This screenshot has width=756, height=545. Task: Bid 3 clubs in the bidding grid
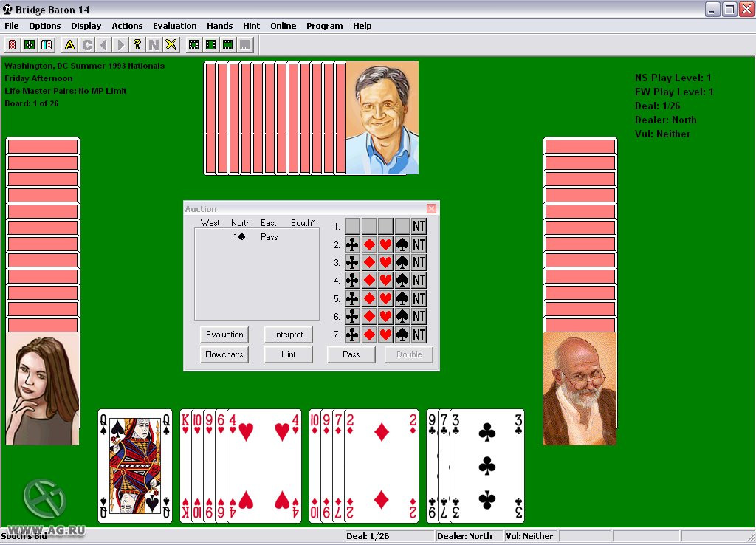coord(352,262)
